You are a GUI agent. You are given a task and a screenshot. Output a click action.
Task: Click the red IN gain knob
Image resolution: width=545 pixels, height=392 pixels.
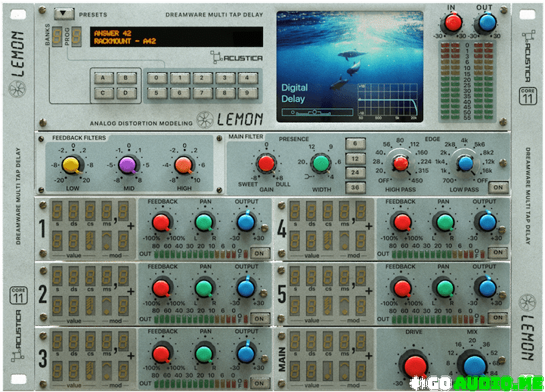click(452, 23)
